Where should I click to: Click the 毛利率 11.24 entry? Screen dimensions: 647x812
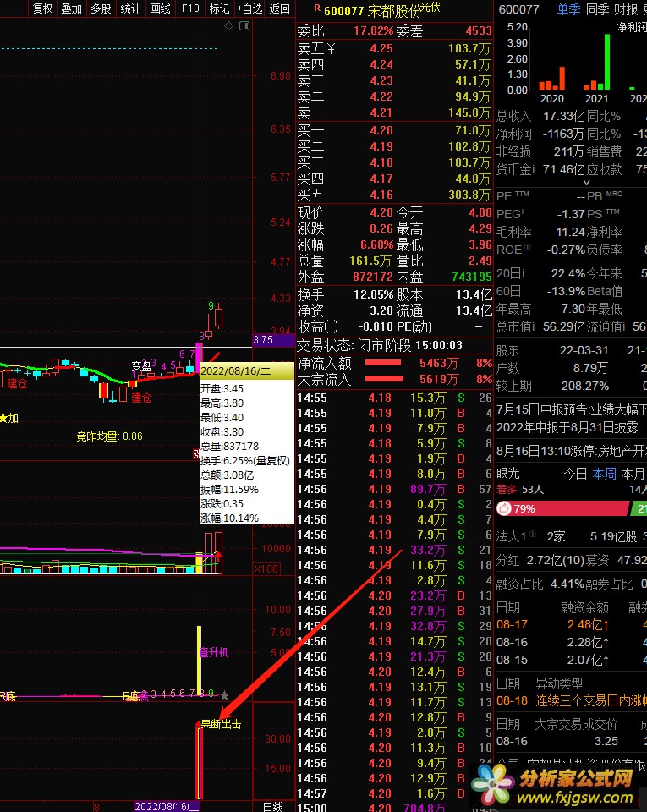coord(540,232)
